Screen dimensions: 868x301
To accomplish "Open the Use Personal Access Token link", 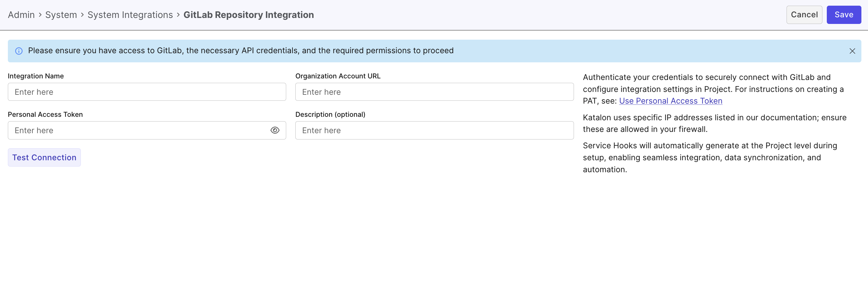I will pos(670,101).
